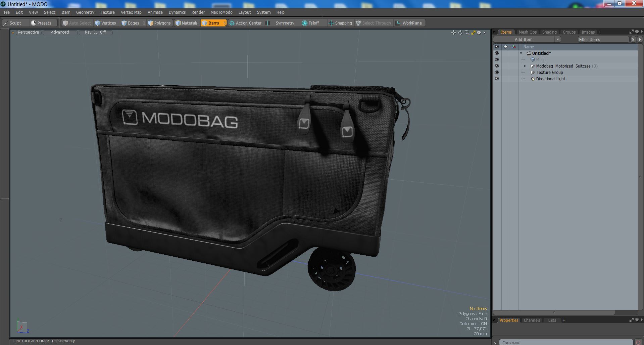Open the Render menu
This screenshot has width=644, height=345.
(x=198, y=12)
